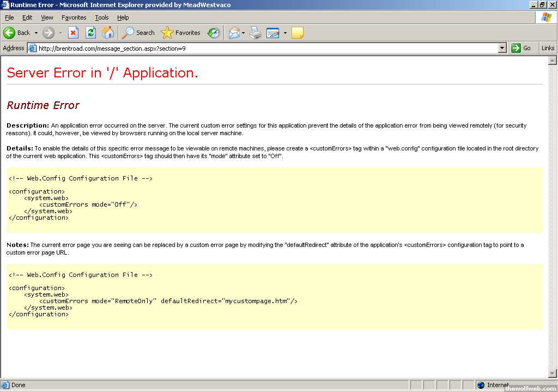Go to the Home page icon
This screenshot has height=392, width=558.
(108, 33)
